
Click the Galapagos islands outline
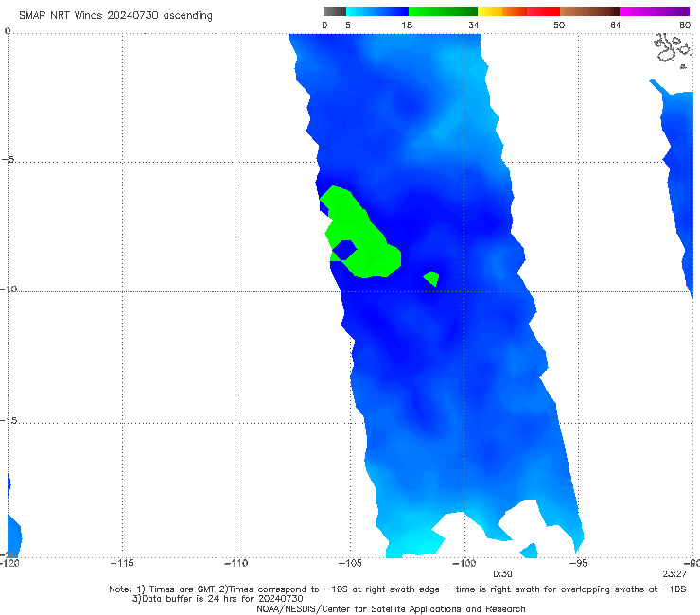click(x=674, y=49)
